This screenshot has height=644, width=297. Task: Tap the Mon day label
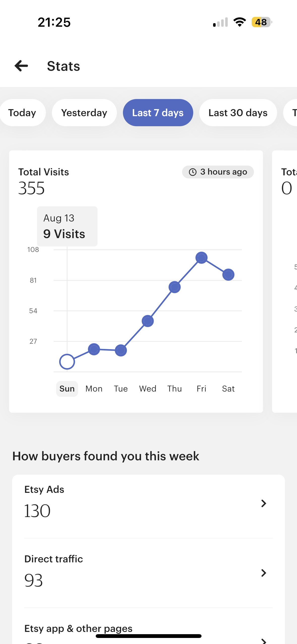point(94,389)
